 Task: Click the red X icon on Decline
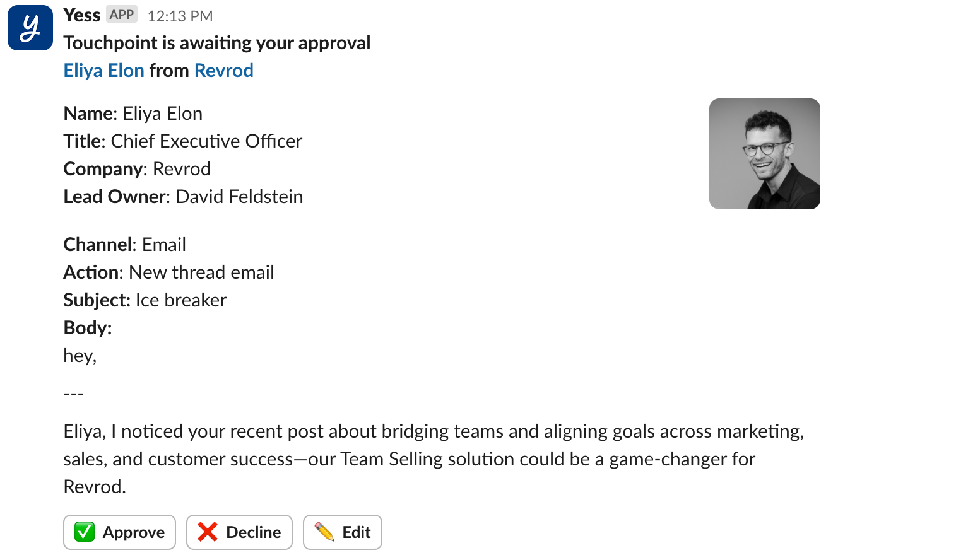pyautogui.click(x=208, y=532)
